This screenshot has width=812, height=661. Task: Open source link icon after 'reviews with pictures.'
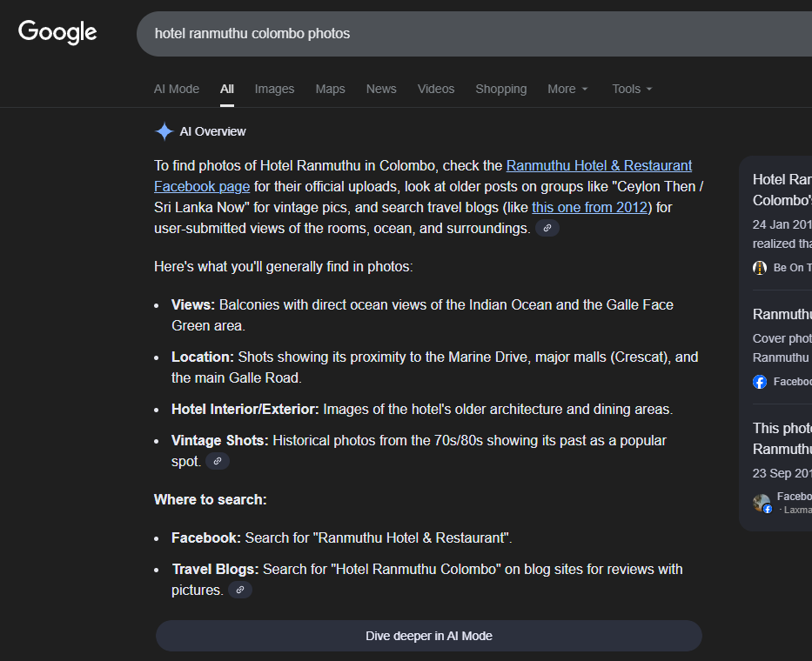[240, 590]
